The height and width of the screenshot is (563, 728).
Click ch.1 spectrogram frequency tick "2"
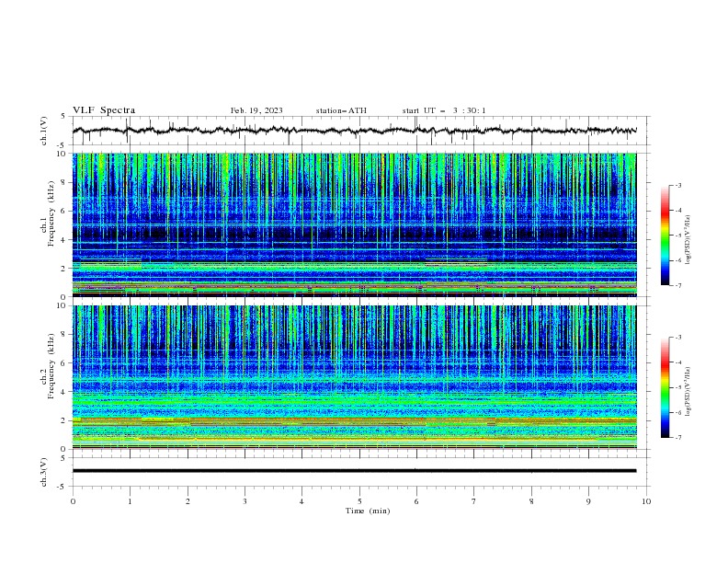64,269
